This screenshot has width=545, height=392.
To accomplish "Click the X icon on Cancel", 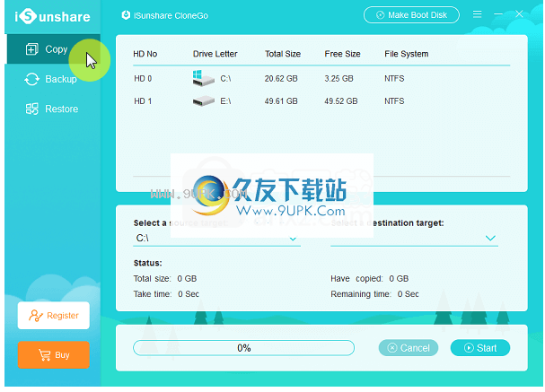I will (392, 348).
